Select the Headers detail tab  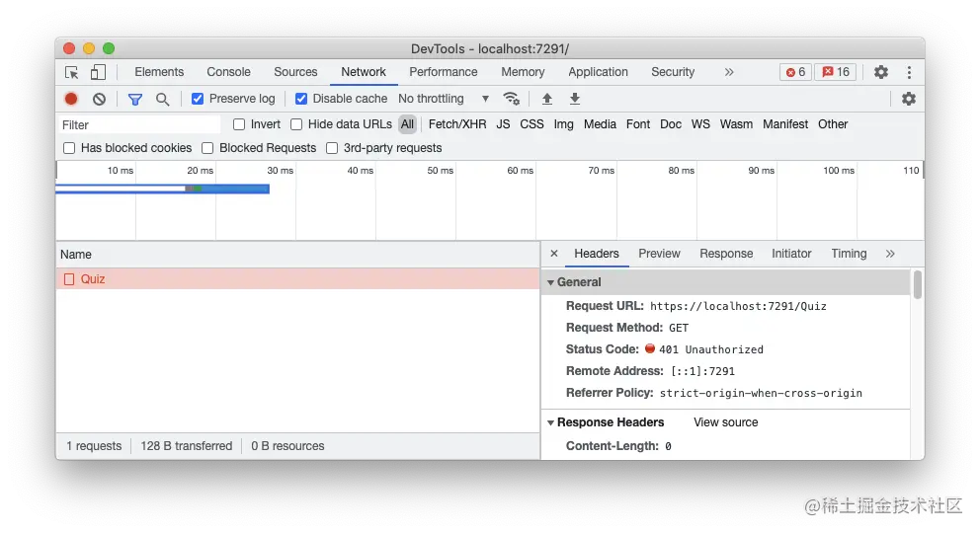tap(597, 254)
